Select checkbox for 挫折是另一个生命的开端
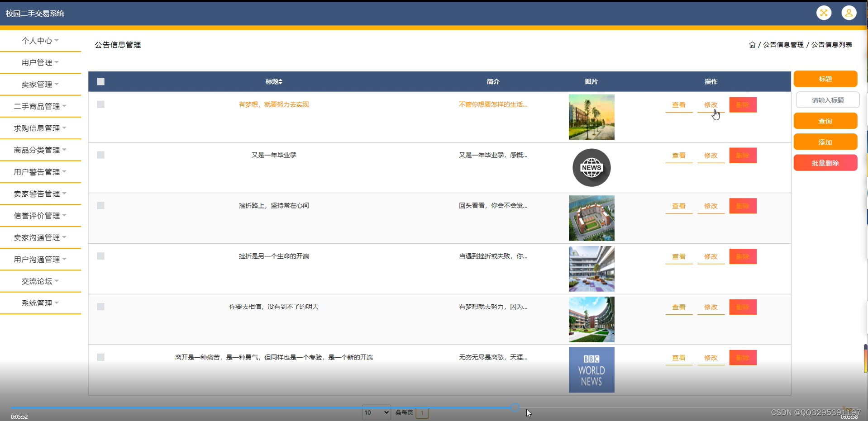868x421 pixels. click(x=101, y=256)
